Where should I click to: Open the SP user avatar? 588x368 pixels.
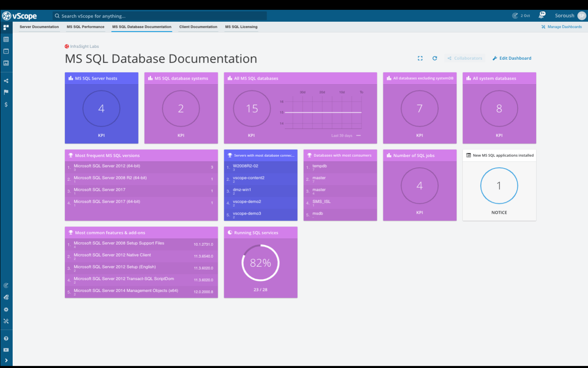click(x=582, y=16)
